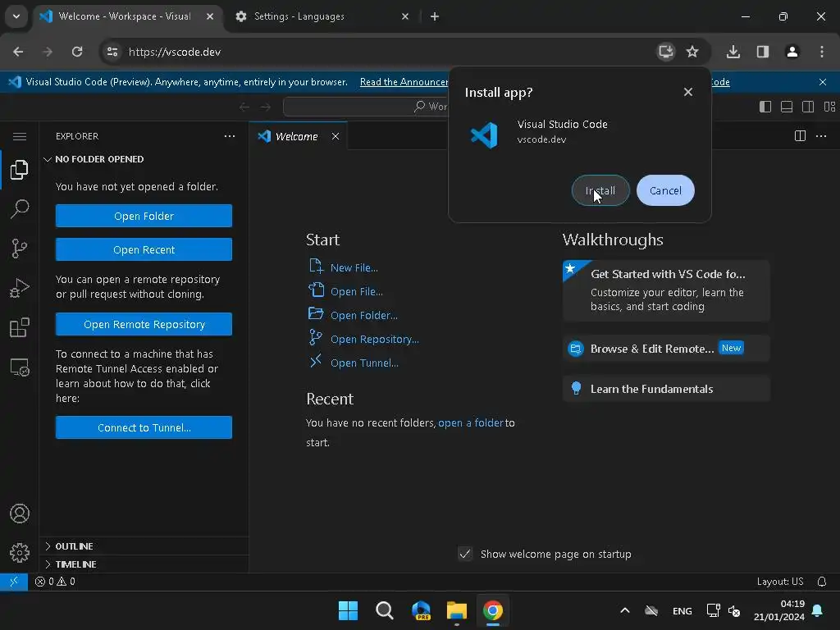
Task: Open the hamburger application menu
Action: [x=20, y=137]
